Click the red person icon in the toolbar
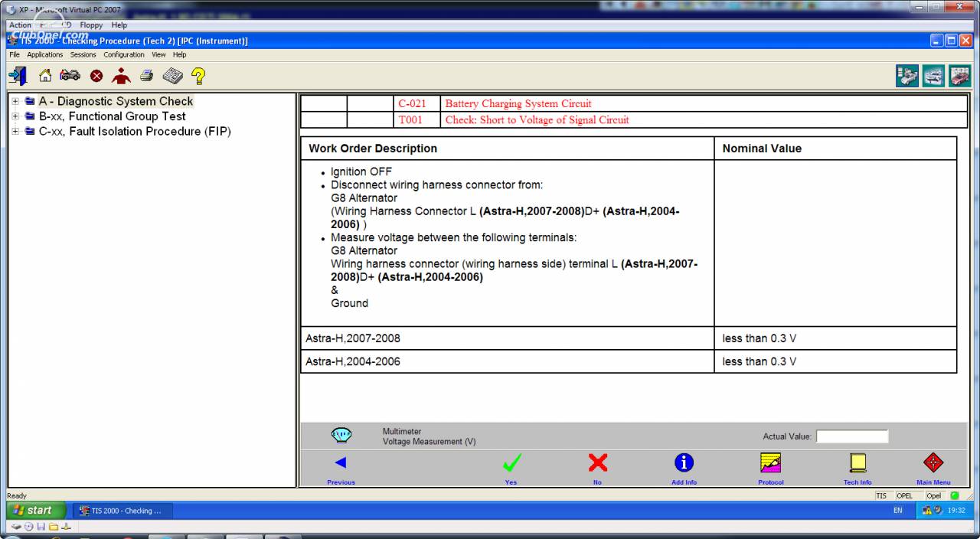This screenshot has width=980, height=539. (x=121, y=75)
